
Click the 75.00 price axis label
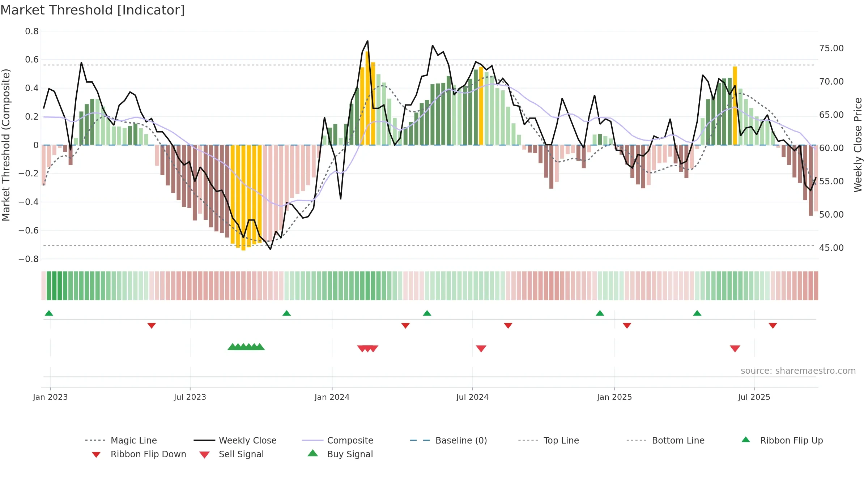(x=831, y=48)
